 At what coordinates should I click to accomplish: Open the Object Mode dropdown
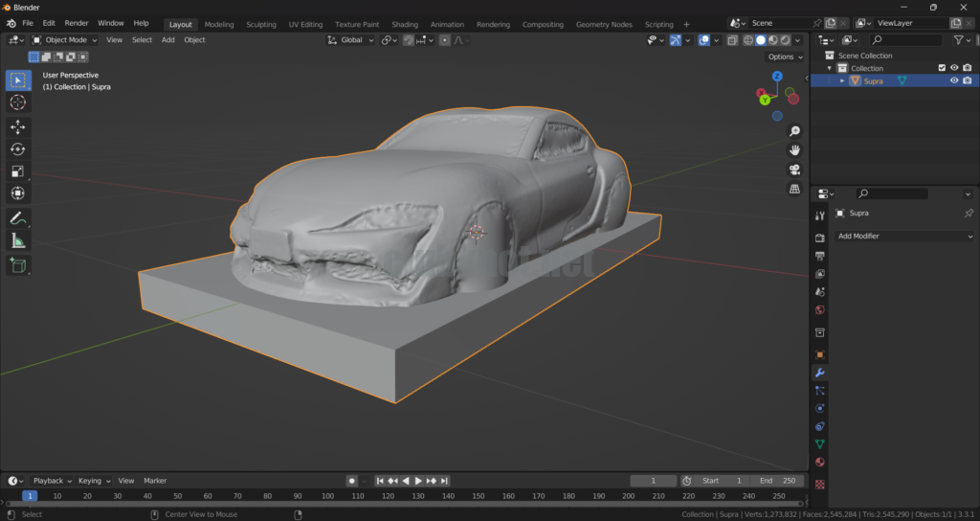pyautogui.click(x=64, y=40)
